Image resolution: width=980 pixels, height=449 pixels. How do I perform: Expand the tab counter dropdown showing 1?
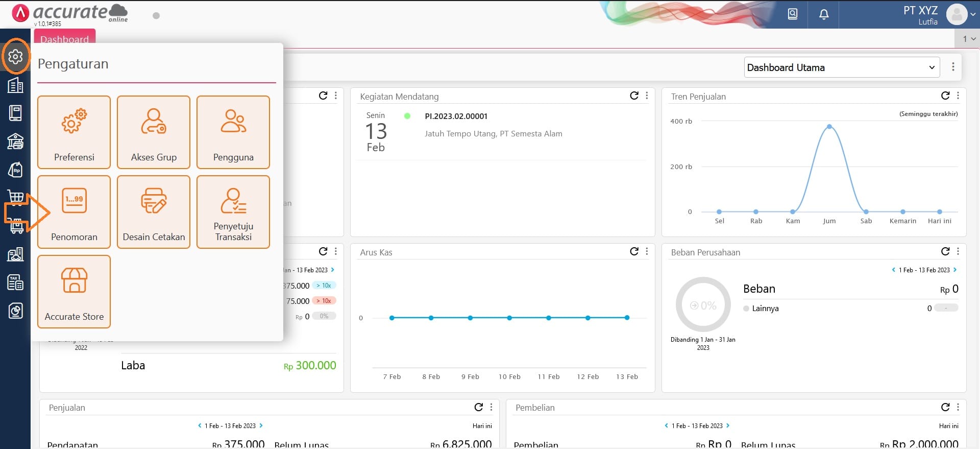pos(969,39)
